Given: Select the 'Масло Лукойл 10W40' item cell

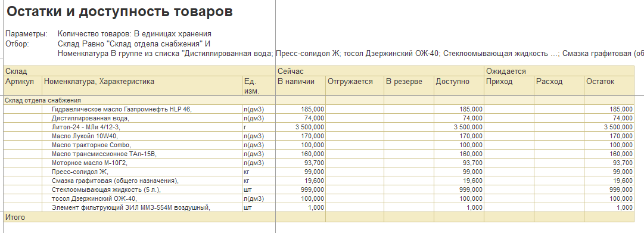Looking at the screenshot, I should pos(142,136).
